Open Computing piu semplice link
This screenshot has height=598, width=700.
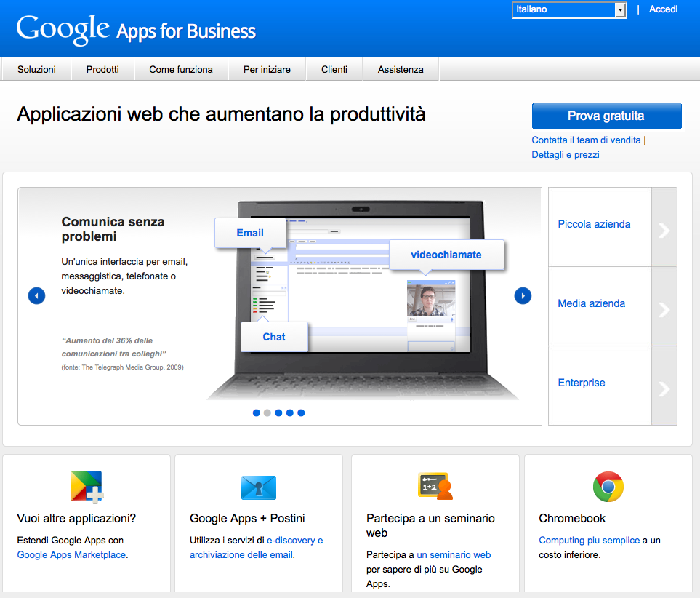[590, 541]
